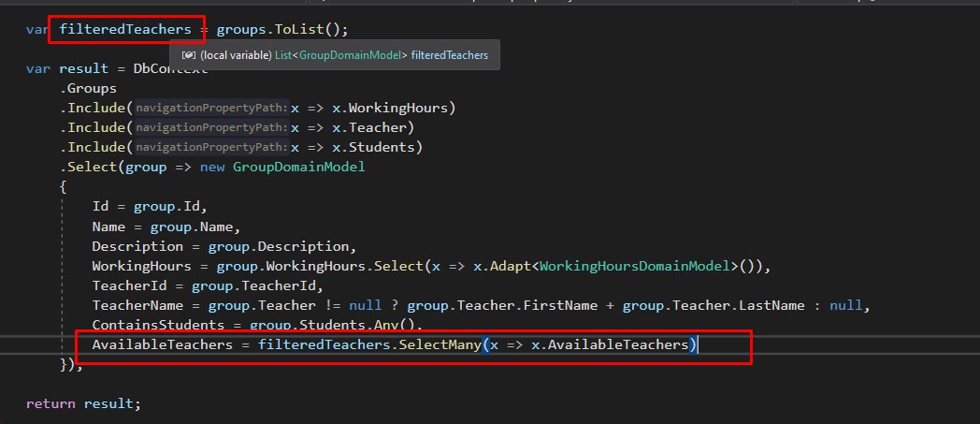This screenshot has height=424, width=980.
Task: Click the SelectMany method call
Action: tap(440, 344)
